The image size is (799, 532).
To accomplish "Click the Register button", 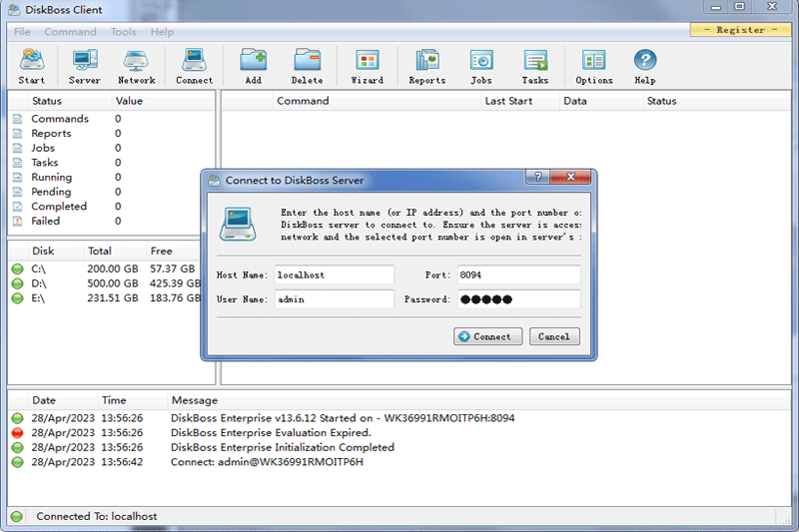I will point(740,30).
